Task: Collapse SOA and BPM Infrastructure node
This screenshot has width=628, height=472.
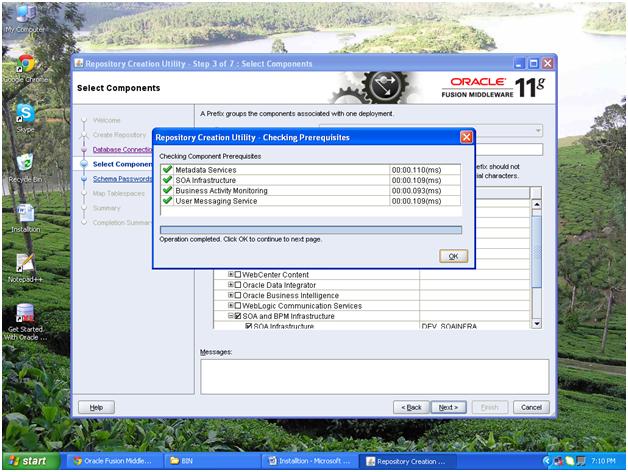Action: (x=231, y=316)
